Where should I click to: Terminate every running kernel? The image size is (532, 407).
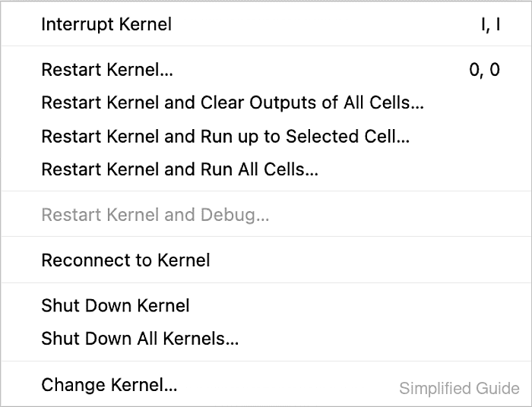(x=266, y=339)
